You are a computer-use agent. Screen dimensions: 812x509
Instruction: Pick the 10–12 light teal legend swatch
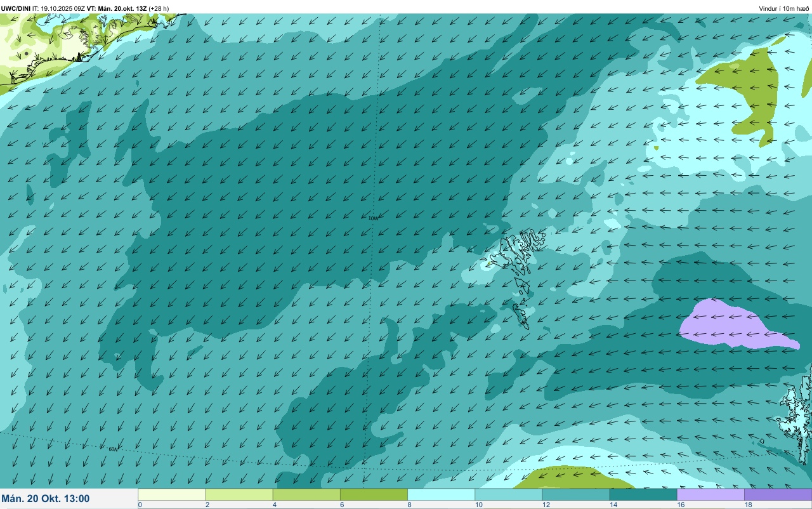[508, 494]
